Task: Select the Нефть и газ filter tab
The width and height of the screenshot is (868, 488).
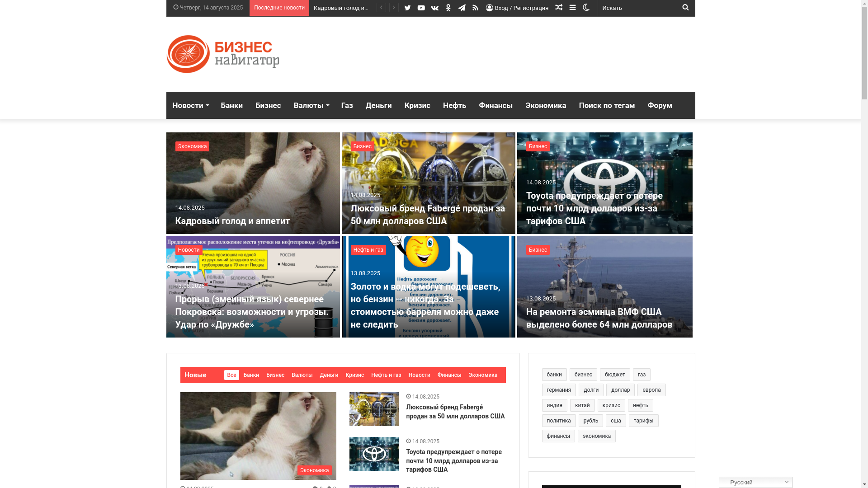Action: tap(386, 375)
